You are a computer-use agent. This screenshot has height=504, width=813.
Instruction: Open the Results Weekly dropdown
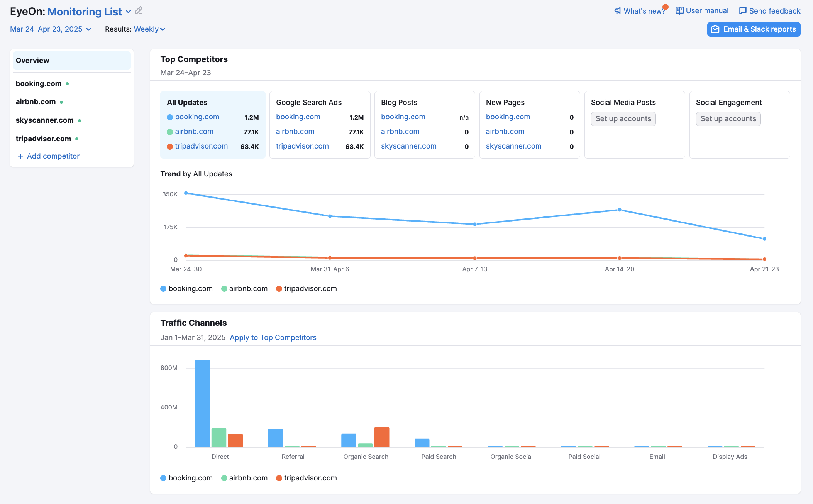click(149, 29)
